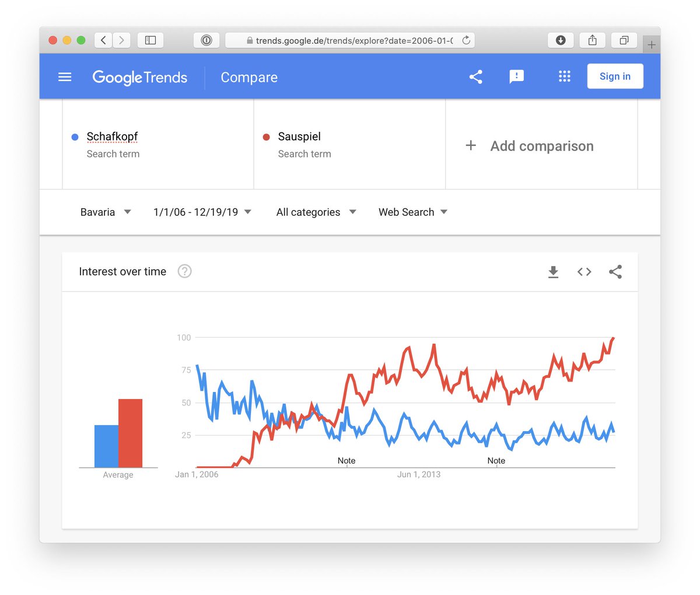Viewport: 700px width, 595px height.
Task: Go forward in Safari
Action: (121, 40)
